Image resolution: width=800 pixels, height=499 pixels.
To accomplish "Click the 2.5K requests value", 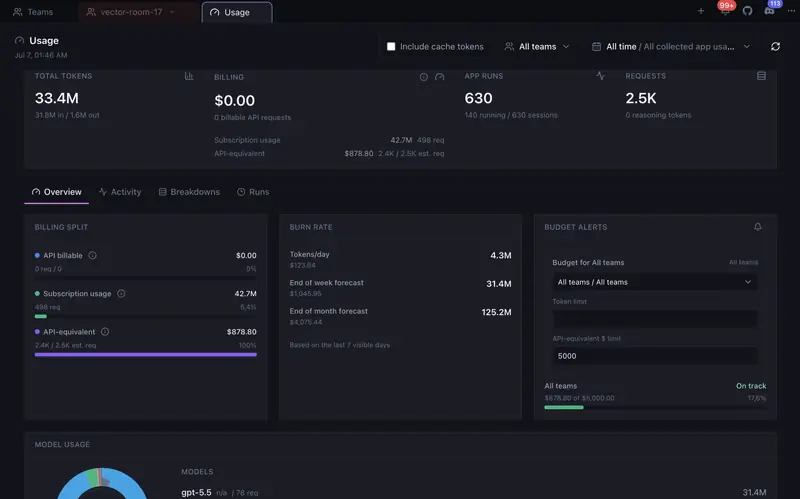I will click(x=641, y=98).
